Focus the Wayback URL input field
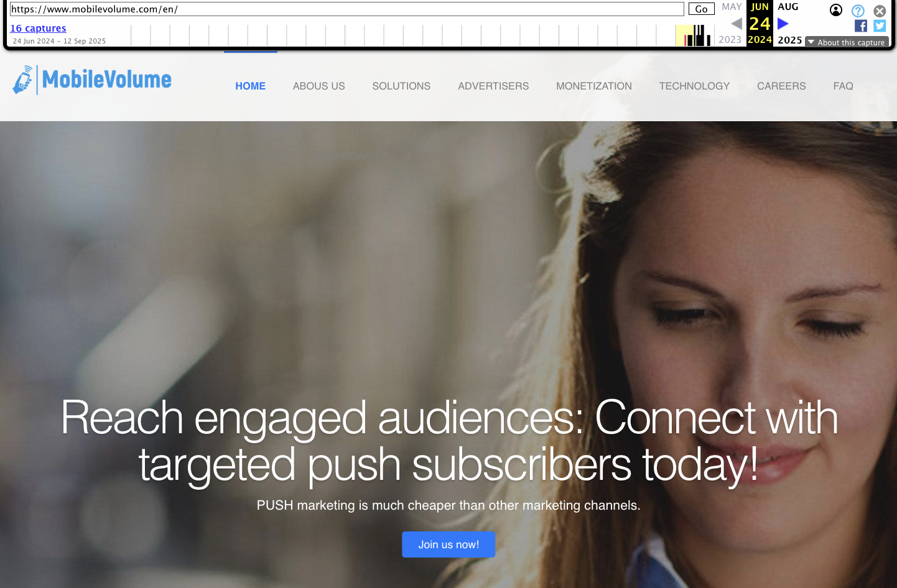The image size is (897, 588). click(x=346, y=9)
